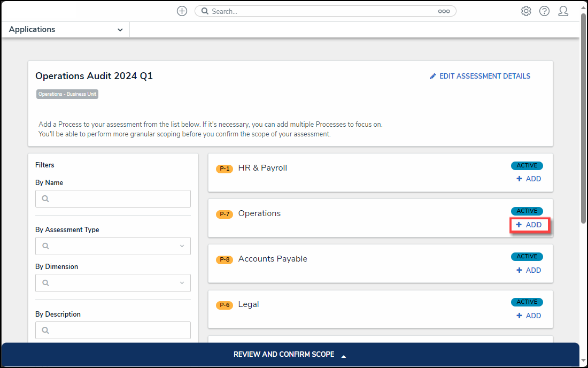Click the ACTIVE badge on Legal
The height and width of the screenshot is (368, 588).
pos(527,302)
